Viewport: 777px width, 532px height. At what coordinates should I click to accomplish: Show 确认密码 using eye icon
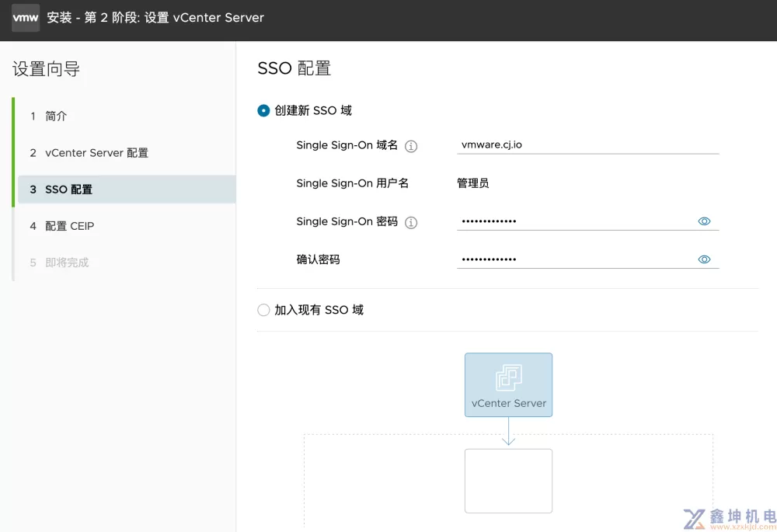point(704,259)
